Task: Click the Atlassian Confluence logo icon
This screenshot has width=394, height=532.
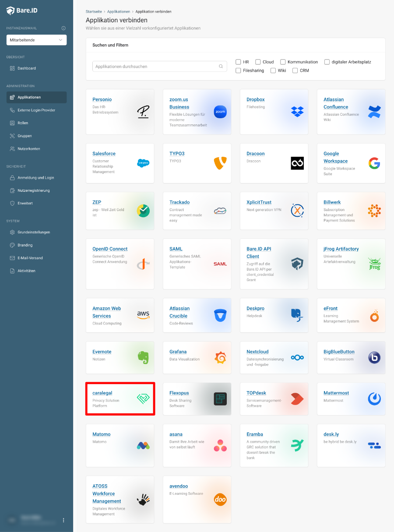Action: pos(374,112)
